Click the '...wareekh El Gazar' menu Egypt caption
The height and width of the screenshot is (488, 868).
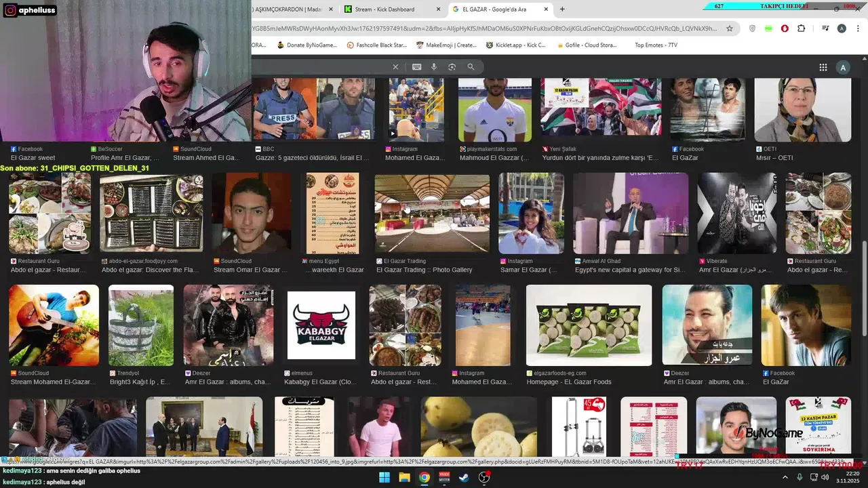334,270
